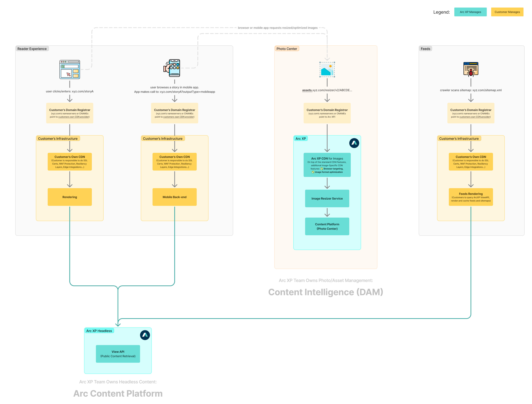Click 'Arc XP Team Owns Photo/Asset Management:' text
The image size is (532, 404).
pos(326,280)
